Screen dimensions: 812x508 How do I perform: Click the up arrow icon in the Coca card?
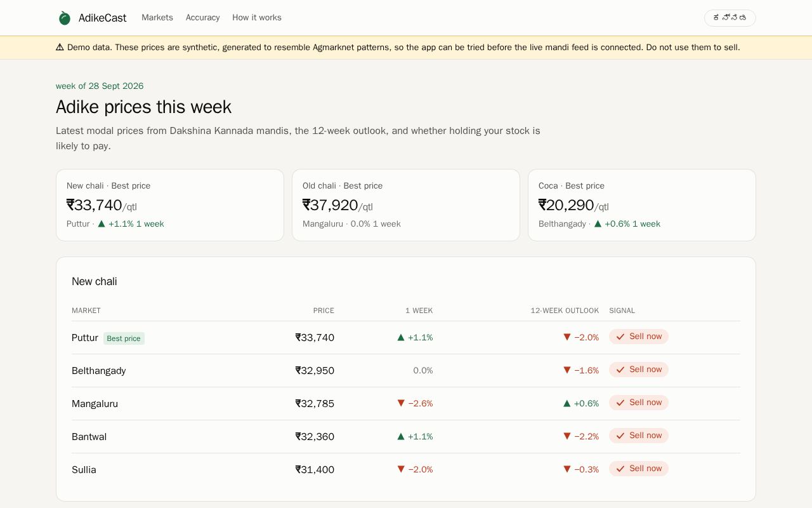click(x=598, y=224)
